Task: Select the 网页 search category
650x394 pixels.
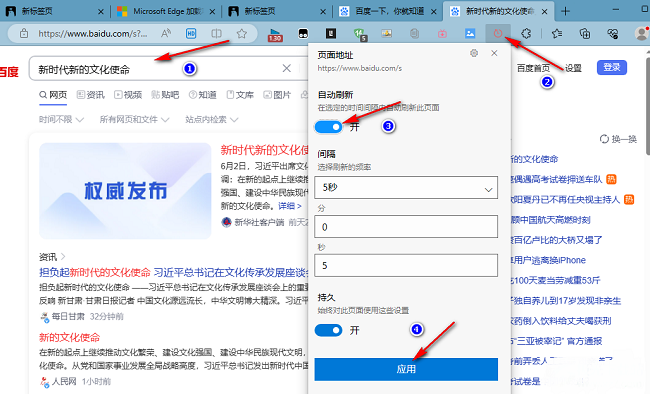Action: [x=53, y=95]
